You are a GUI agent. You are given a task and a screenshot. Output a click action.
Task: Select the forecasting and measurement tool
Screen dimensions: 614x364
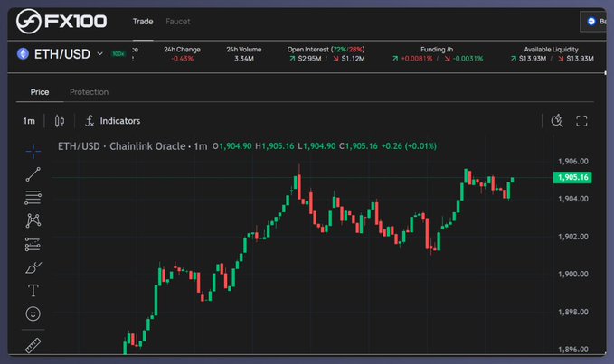click(x=33, y=245)
